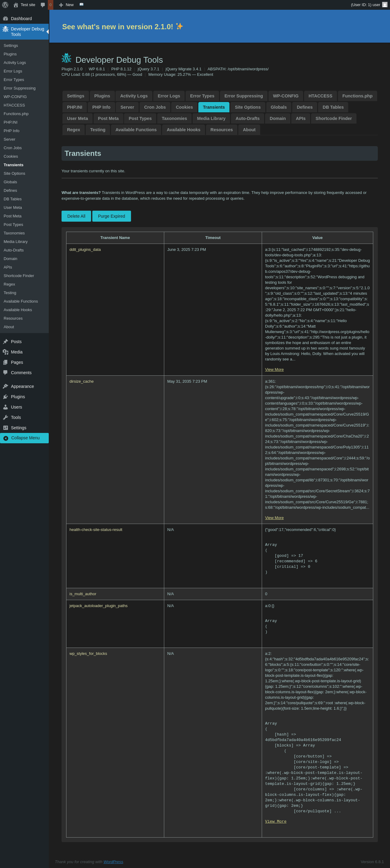Open Appearance via the paintbrush icon
The height and width of the screenshot is (868, 390).
(5, 386)
